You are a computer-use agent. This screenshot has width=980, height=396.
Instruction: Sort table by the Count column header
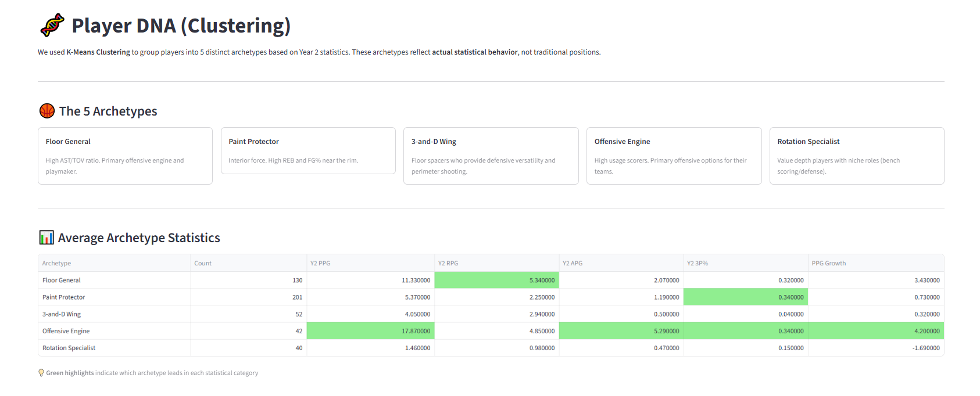point(248,263)
